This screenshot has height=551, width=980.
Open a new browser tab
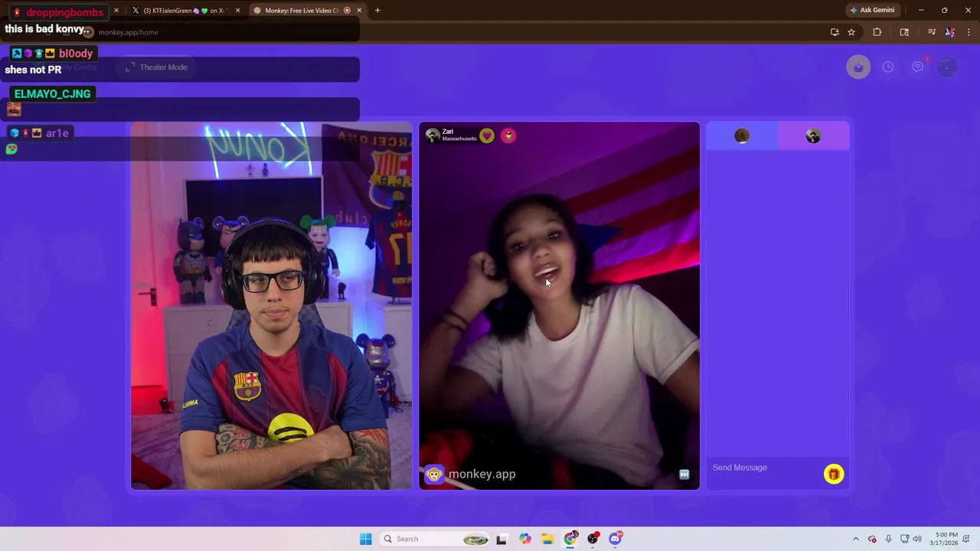tap(377, 11)
